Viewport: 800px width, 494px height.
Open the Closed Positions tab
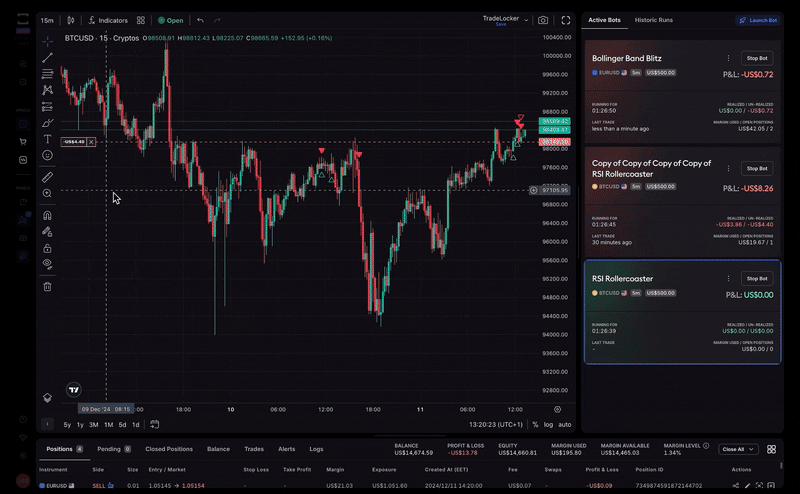169,450
